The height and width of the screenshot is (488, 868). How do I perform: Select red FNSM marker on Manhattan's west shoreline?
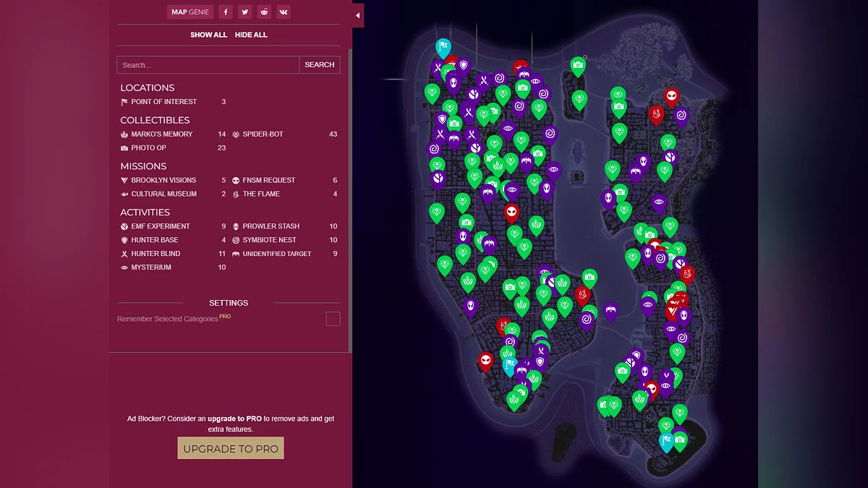point(485,361)
